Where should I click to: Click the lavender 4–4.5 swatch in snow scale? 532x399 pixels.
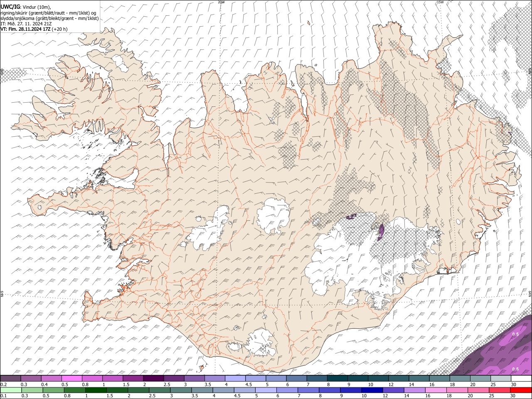point(235,379)
